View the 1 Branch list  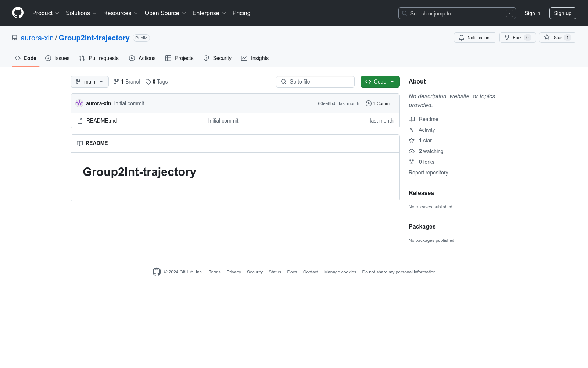tap(128, 82)
